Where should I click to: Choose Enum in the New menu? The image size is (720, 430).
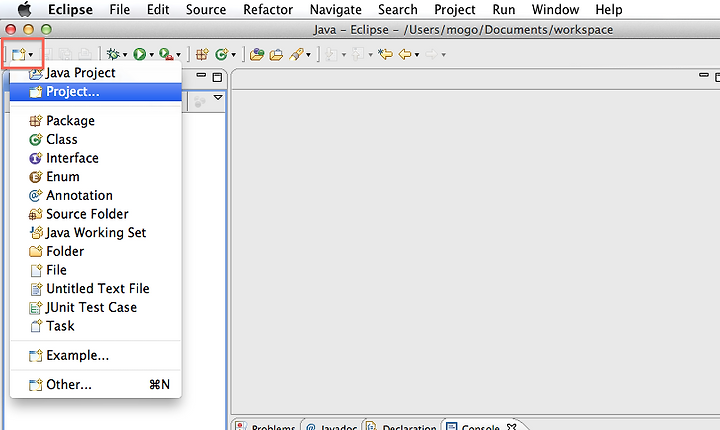coord(96,176)
